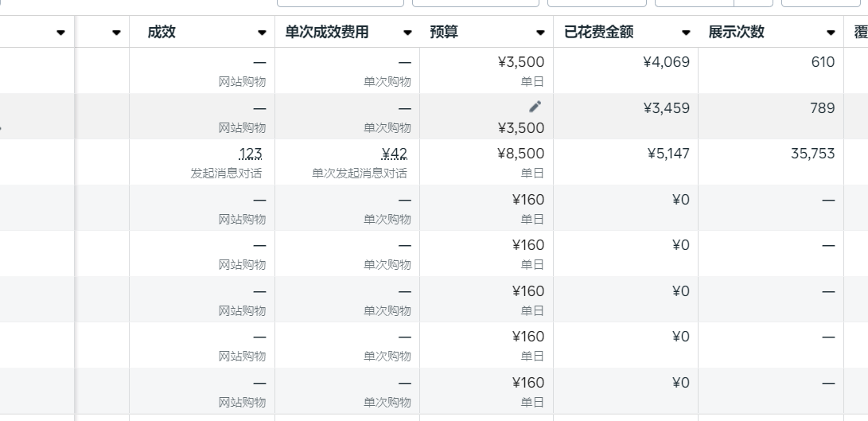Click the 35,753 impressions cell
This screenshot has height=421, width=868.
(x=812, y=154)
